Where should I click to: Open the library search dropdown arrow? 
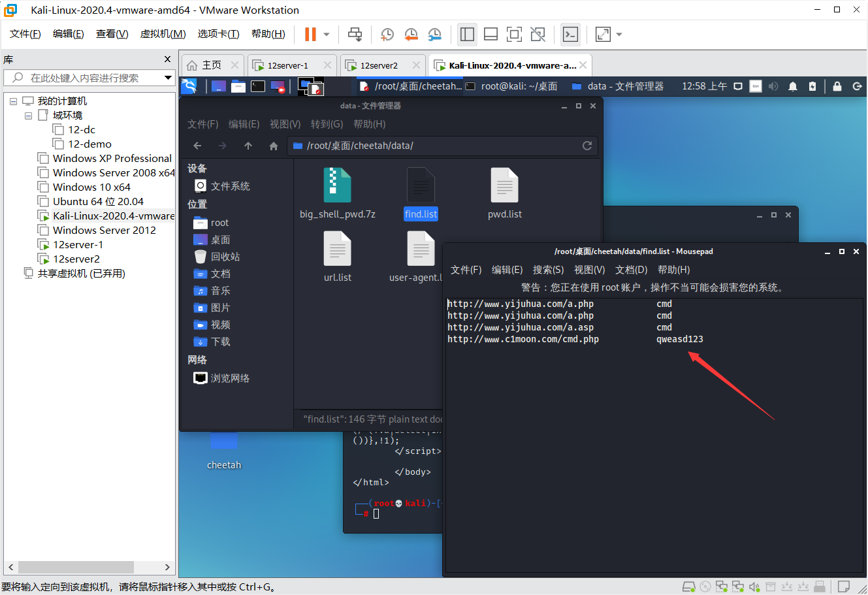pos(168,78)
